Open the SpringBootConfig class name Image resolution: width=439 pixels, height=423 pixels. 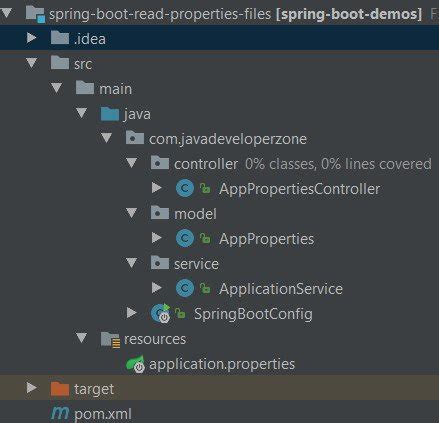point(253,314)
